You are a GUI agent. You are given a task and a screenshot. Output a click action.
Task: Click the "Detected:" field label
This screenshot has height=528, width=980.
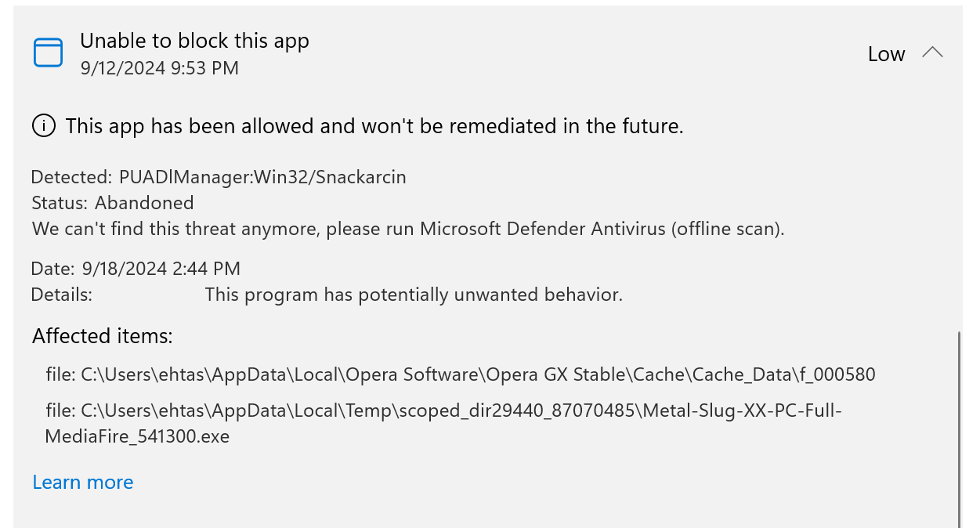72,177
